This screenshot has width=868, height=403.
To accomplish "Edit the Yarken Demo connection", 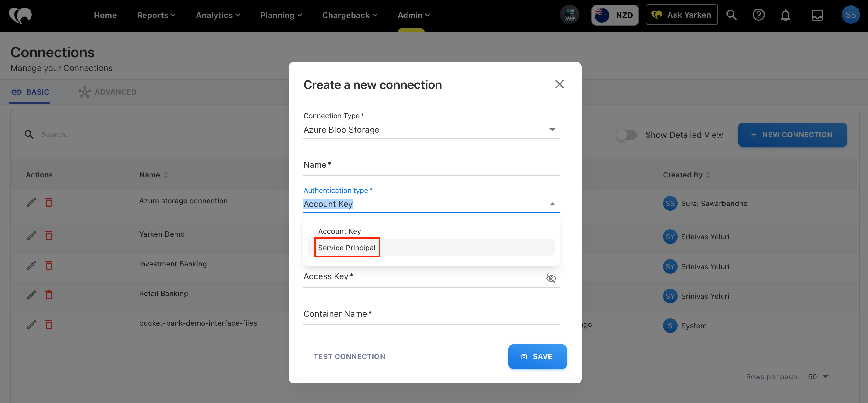I will pos(31,235).
